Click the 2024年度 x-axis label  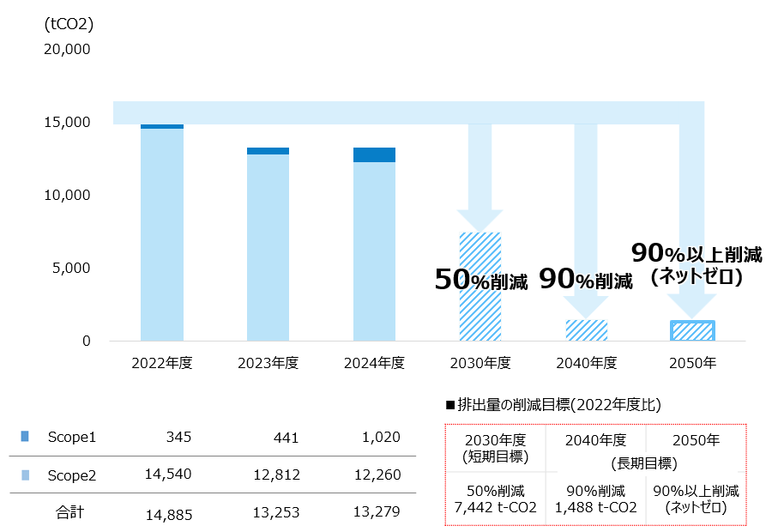pos(374,363)
